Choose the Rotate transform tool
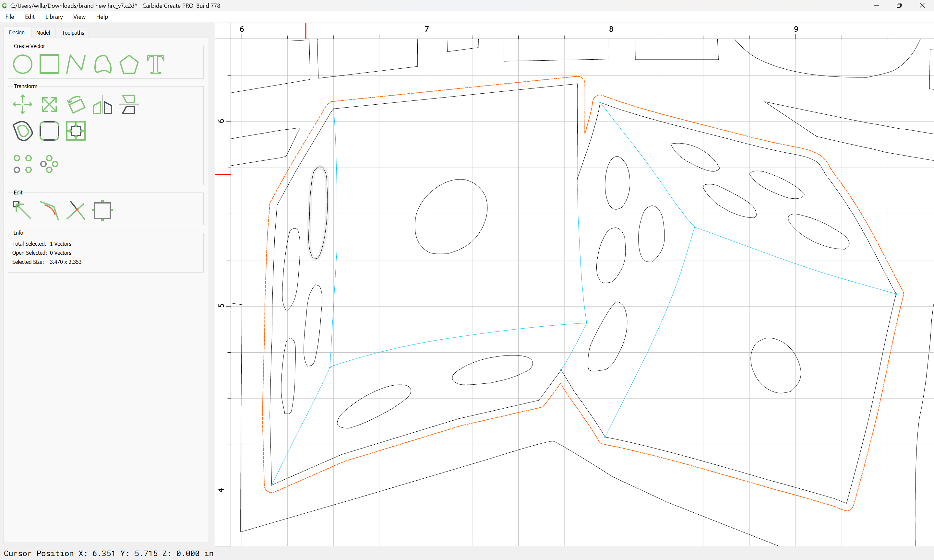 76,104
